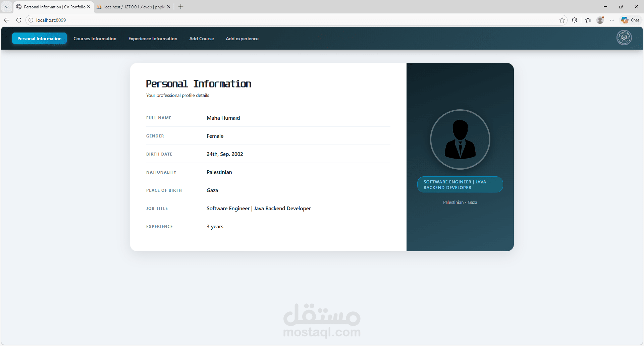
Task: Click the Software Engineer job title badge
Action: click(x=460, y=184)
